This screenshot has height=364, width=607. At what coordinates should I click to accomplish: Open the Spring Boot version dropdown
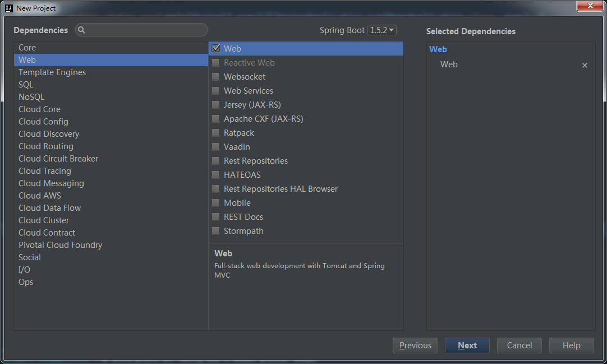pyautogui.click(x=382, y=30)
